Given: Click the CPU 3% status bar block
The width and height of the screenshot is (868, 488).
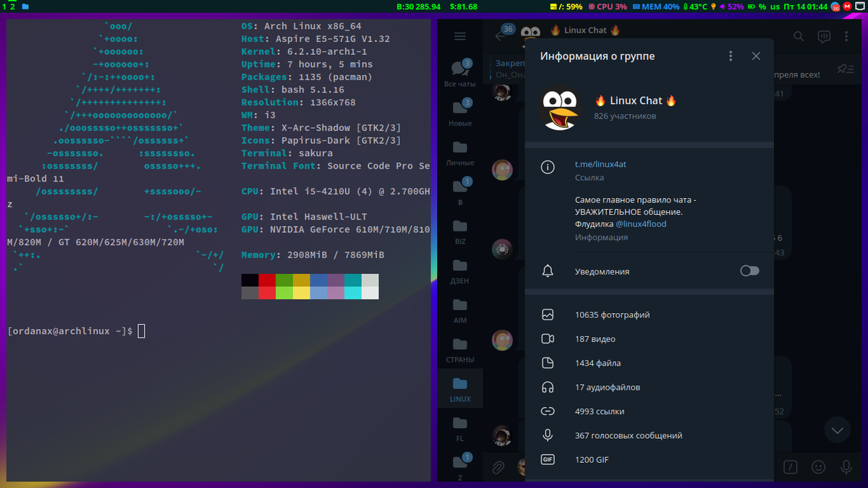Looking at the screenshot, I should tap(607, 7).
